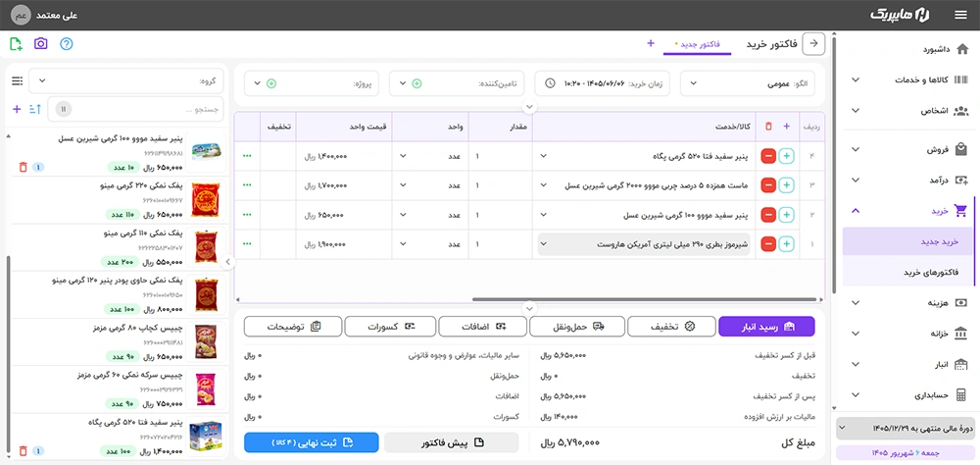Open the help question mark icon

(x=67, y=44)
